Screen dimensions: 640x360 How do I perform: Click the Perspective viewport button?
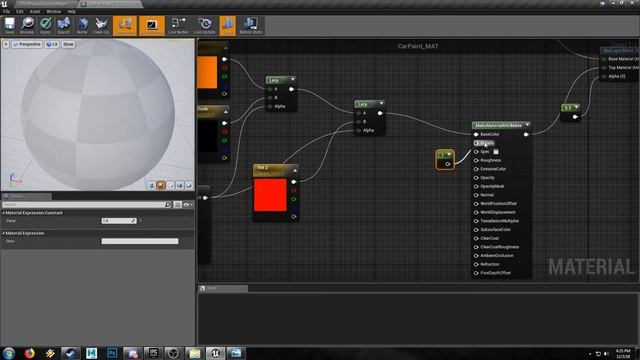tap(27, 44)
